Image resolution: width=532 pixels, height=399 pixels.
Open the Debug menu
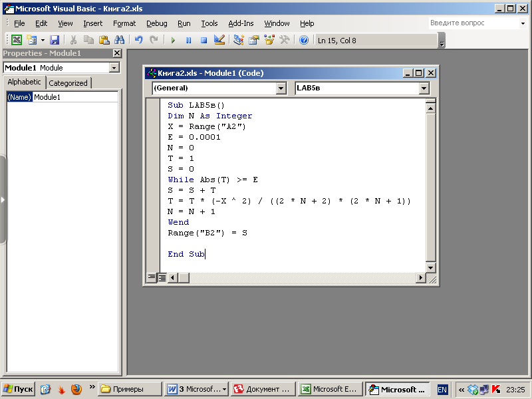pos(157,23)
